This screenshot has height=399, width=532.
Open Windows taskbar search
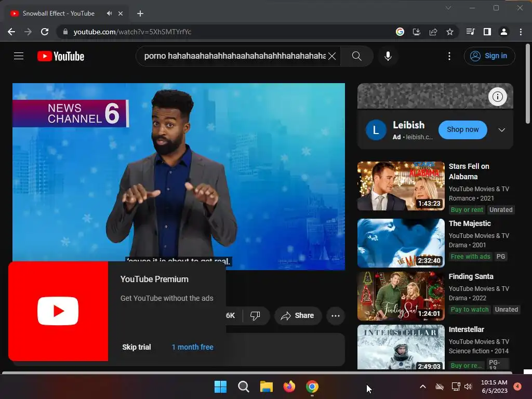pyautogui.click(x=243, y=387)
